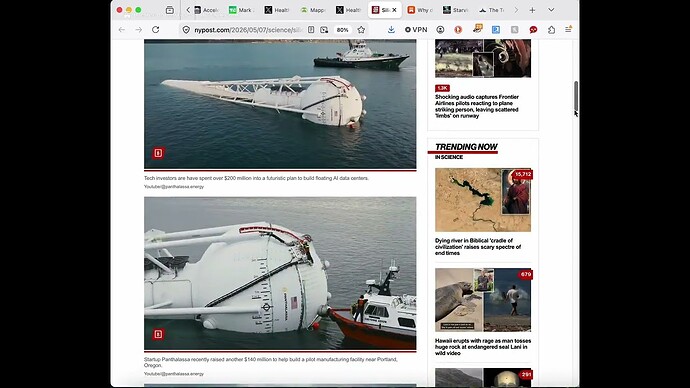The width and height of the screenshot is (690, 388).
Task: Expand the list-all-tabs dropdown arrow
Action: tap(551, 10)
